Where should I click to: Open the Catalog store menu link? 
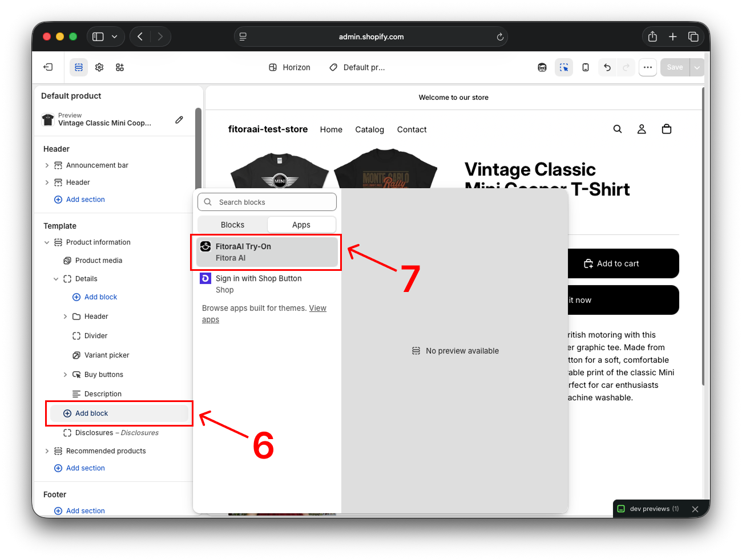click(x=369, y=129)
